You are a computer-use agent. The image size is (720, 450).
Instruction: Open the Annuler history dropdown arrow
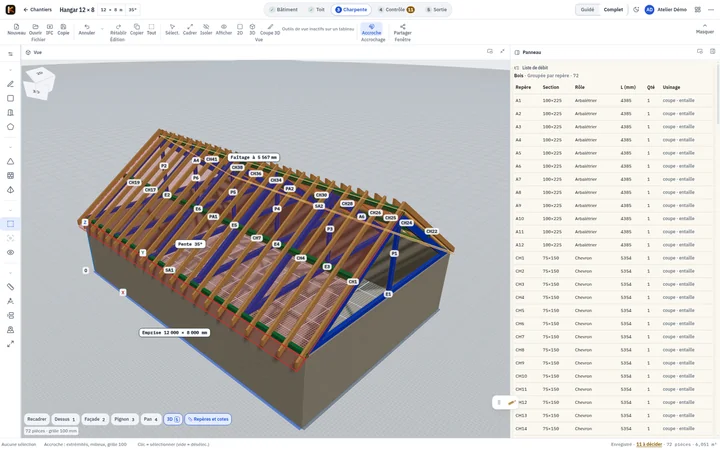pos(102,29)
